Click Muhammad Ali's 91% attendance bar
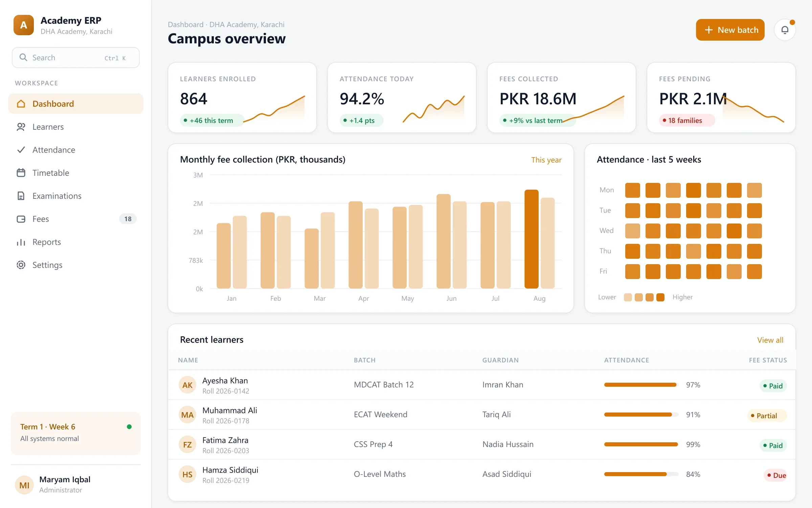The height and width of the screenshot is (508, 812). pyautogui.click(x=641, y=415)
